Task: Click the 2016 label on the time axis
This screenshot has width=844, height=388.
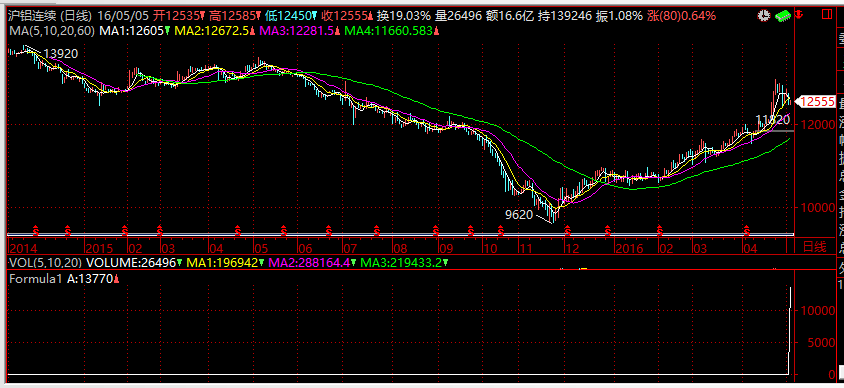Action: tap(628, 249)
